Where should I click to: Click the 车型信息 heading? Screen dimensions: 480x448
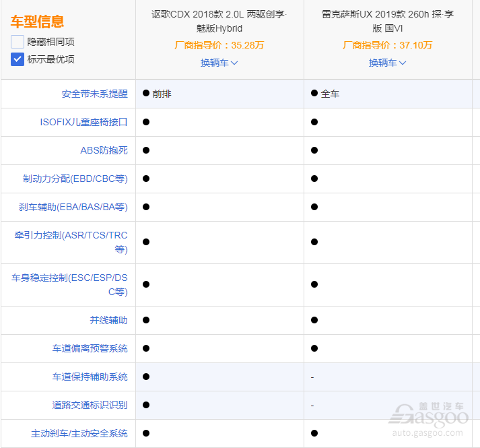point(37,22)
